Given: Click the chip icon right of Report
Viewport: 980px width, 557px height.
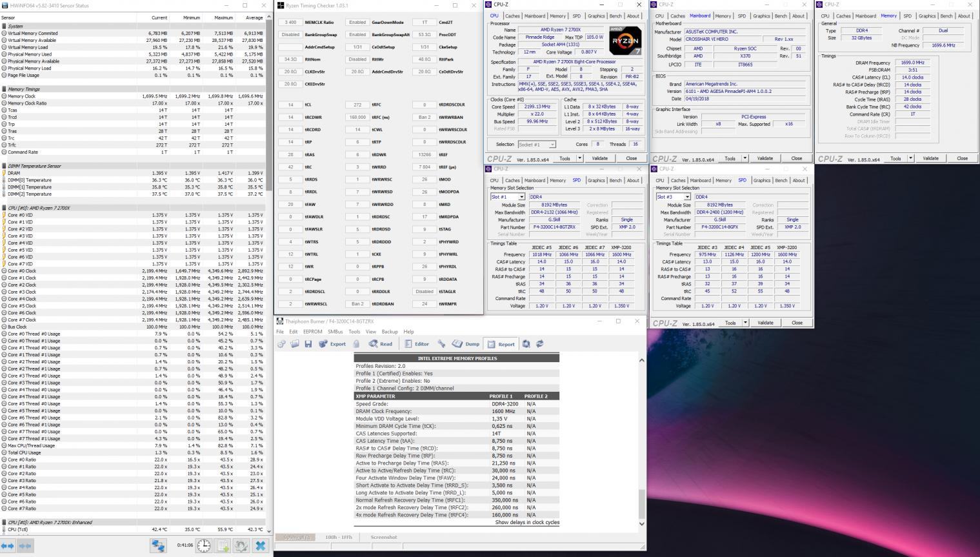Looking at the screenshot, I should [526, 344].
